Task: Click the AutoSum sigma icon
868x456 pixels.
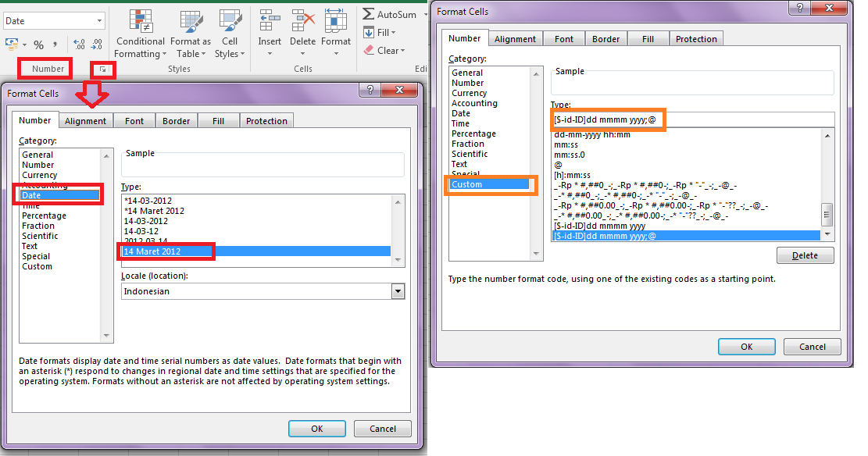Action: tap(368, 14)
